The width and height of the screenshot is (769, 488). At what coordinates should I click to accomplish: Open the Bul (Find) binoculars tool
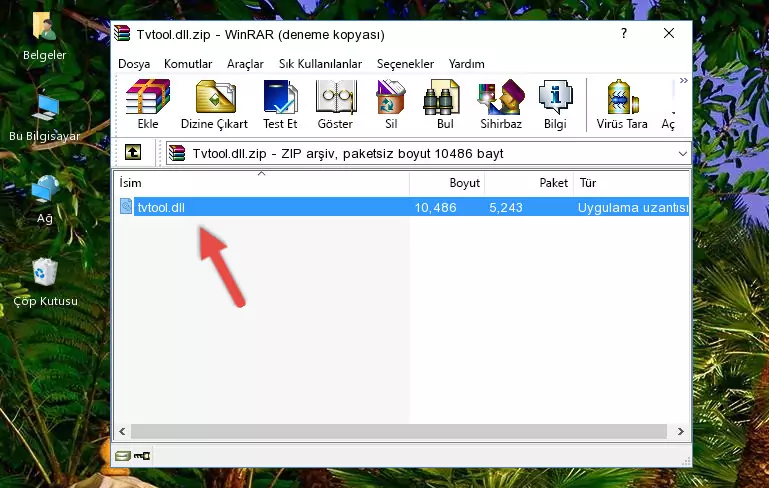click(444, 104)
